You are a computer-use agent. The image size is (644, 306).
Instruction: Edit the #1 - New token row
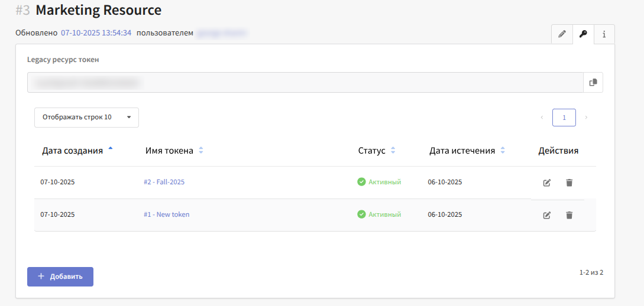547,215
